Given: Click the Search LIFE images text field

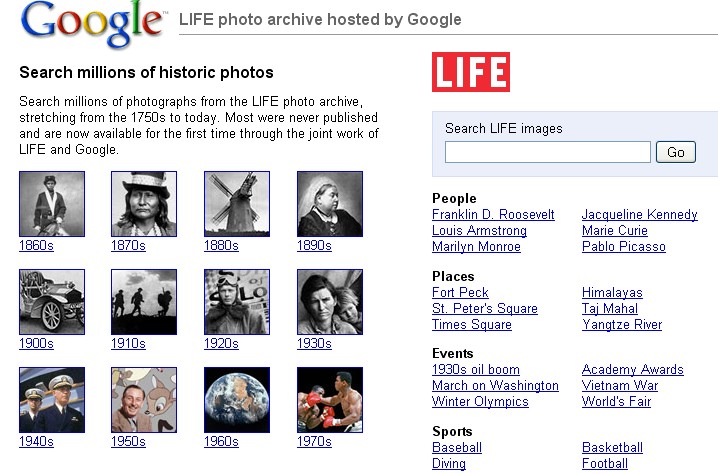Looking at the screenshot, I should point(548,152).
